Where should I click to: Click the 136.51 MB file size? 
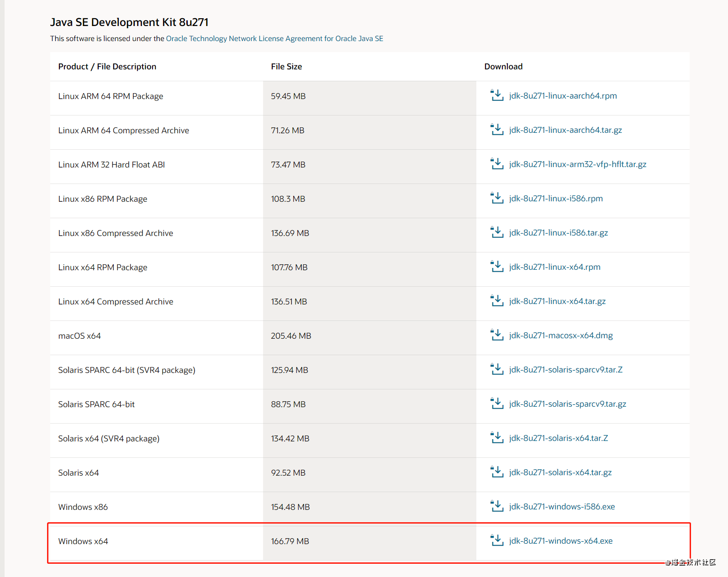pyautogui.click(x=289, y=302)
